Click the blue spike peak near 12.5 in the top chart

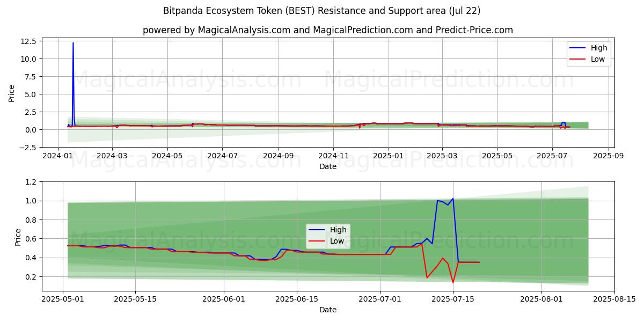point(73,43)
